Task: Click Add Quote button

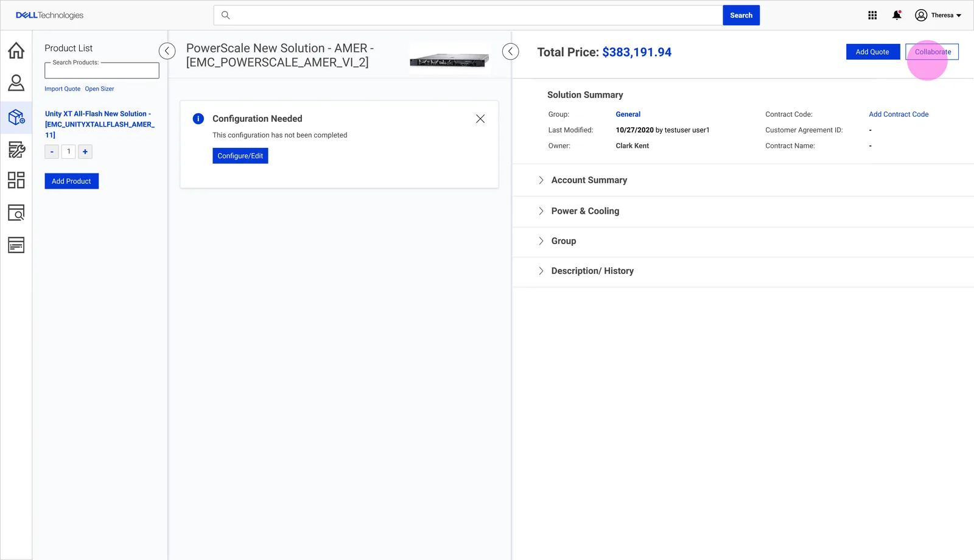Action: pyautogui.click(x=872, y=52)
